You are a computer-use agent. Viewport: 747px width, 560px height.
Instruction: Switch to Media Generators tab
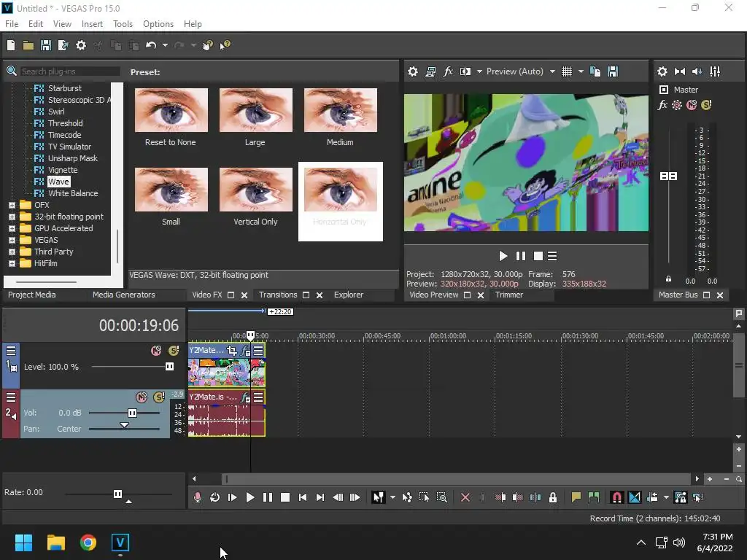124,295
